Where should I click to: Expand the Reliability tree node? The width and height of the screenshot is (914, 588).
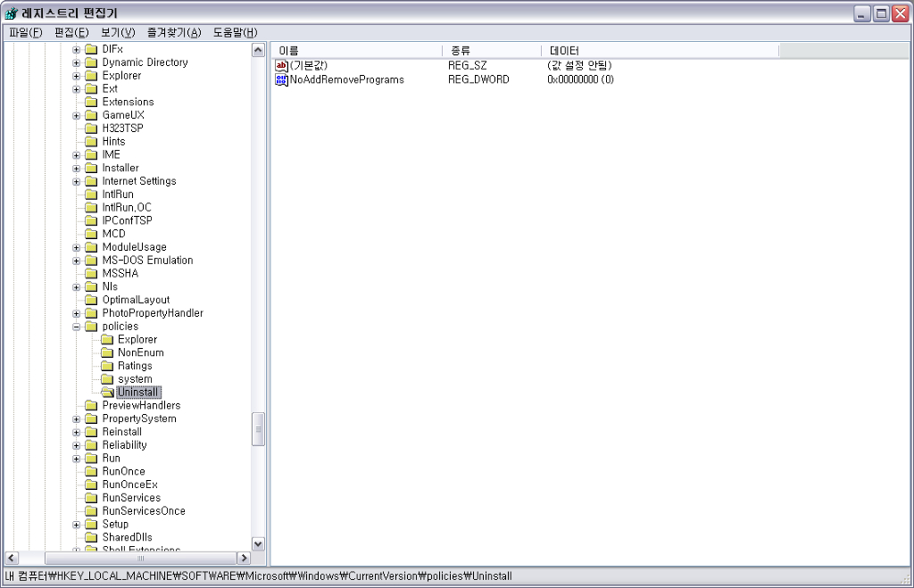tap(77, 445)
